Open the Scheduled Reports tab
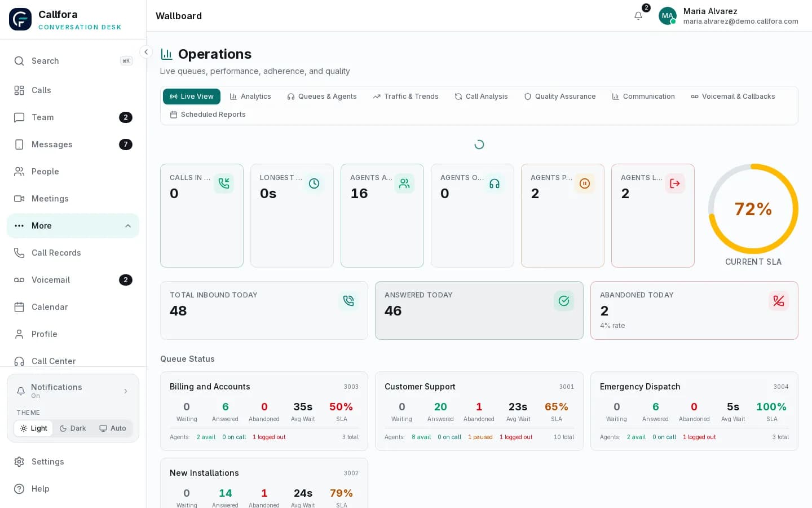Screen dimensions: 812x508 (208, 115)
